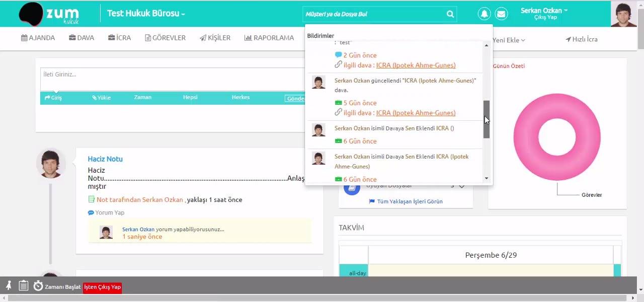Image resolution: width=644 pixels, height=302 pixels.
Task: Click the search magnifier icon
Action: click(450, 14)
